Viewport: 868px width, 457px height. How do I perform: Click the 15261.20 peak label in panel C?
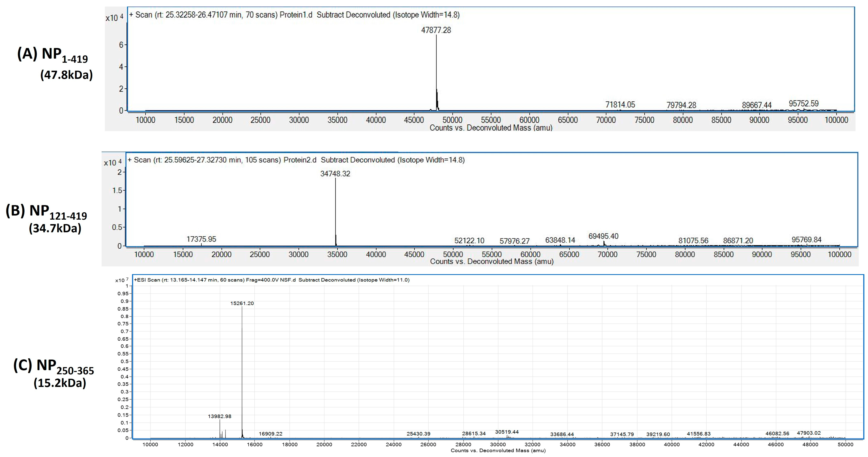click(242, 303)
